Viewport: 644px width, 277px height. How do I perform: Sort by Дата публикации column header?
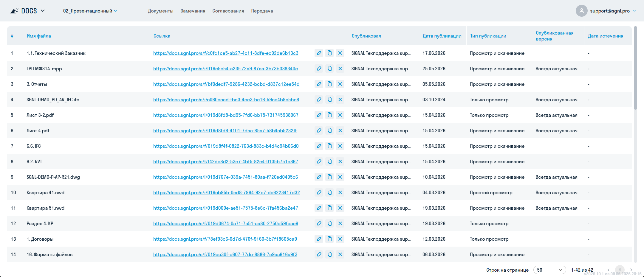pos(442,36)
